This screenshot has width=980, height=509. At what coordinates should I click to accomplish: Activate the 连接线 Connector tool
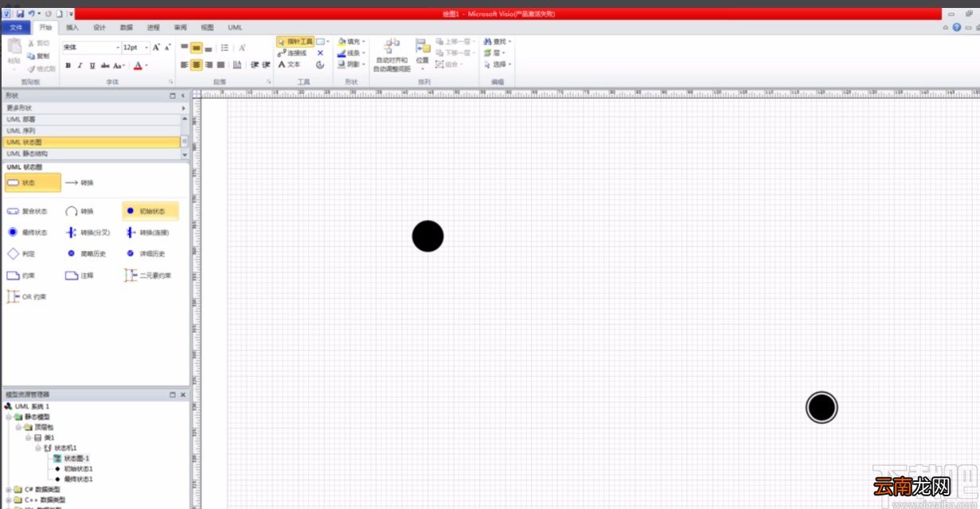[x=291, y=53]
